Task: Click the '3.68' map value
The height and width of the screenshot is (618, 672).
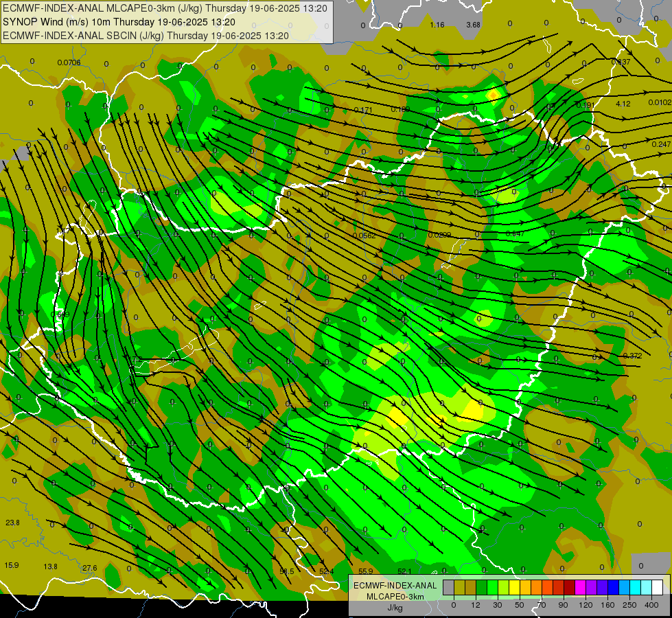Action: (473, 25)
